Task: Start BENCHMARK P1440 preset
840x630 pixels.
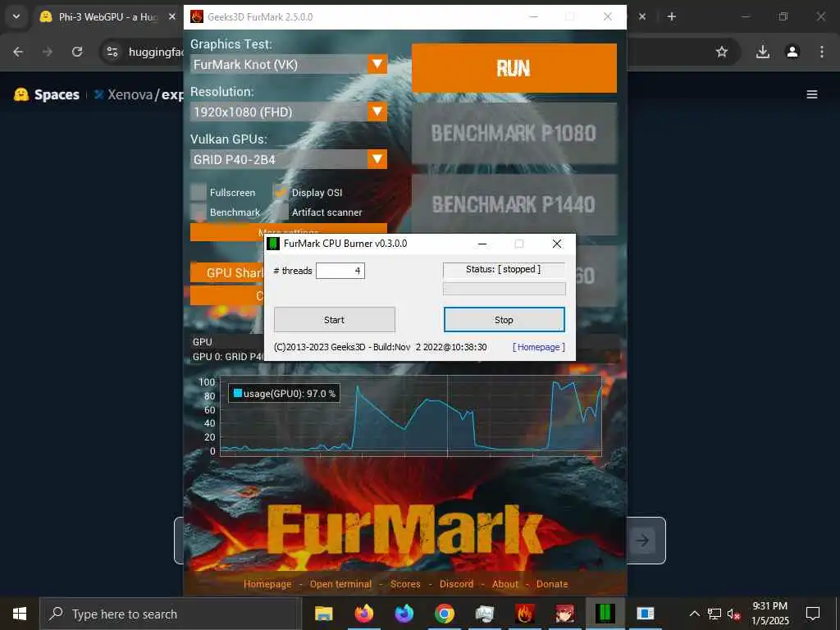Action: coord(514,204)
